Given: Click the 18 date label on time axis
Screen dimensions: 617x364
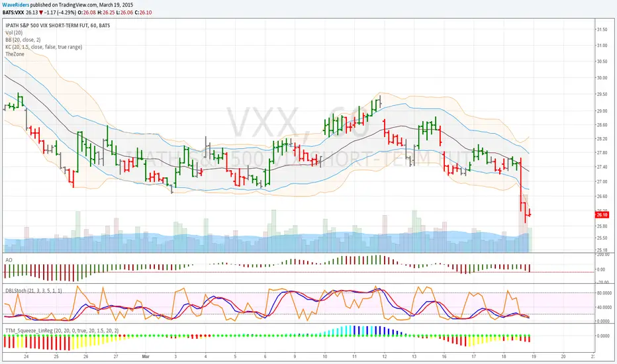Looking at the screenshot, I should coord(504,357).
